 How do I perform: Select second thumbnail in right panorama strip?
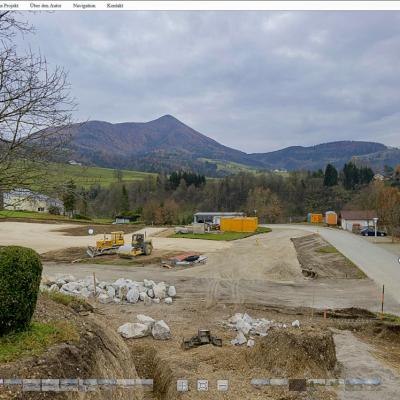coord(279,382)
